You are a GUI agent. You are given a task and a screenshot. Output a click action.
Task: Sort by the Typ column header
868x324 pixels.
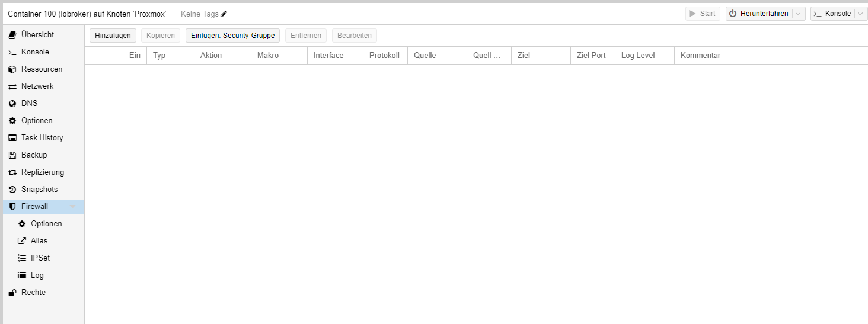click(x=170, y=56)
